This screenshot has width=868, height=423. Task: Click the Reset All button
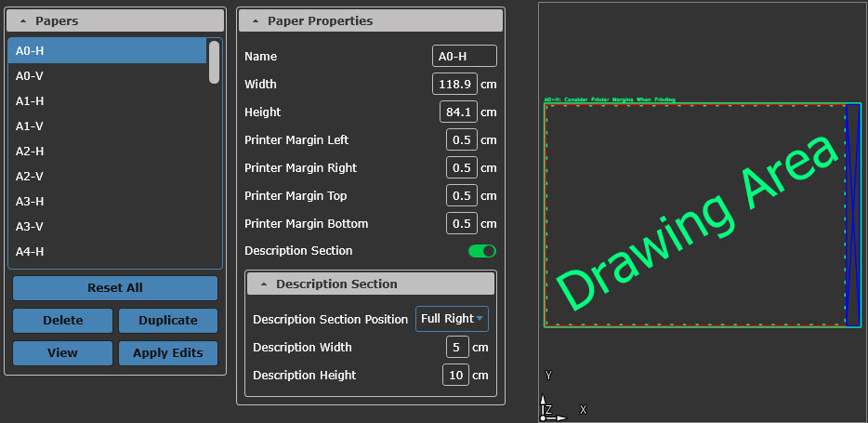(115, 288)
